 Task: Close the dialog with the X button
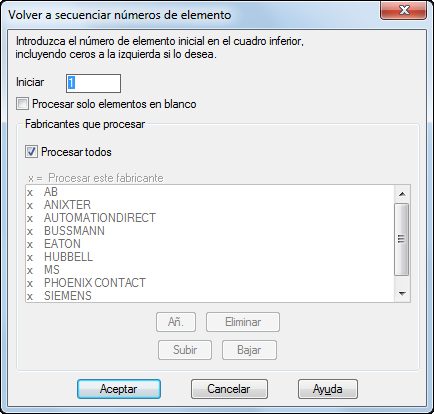coord(404,10)
